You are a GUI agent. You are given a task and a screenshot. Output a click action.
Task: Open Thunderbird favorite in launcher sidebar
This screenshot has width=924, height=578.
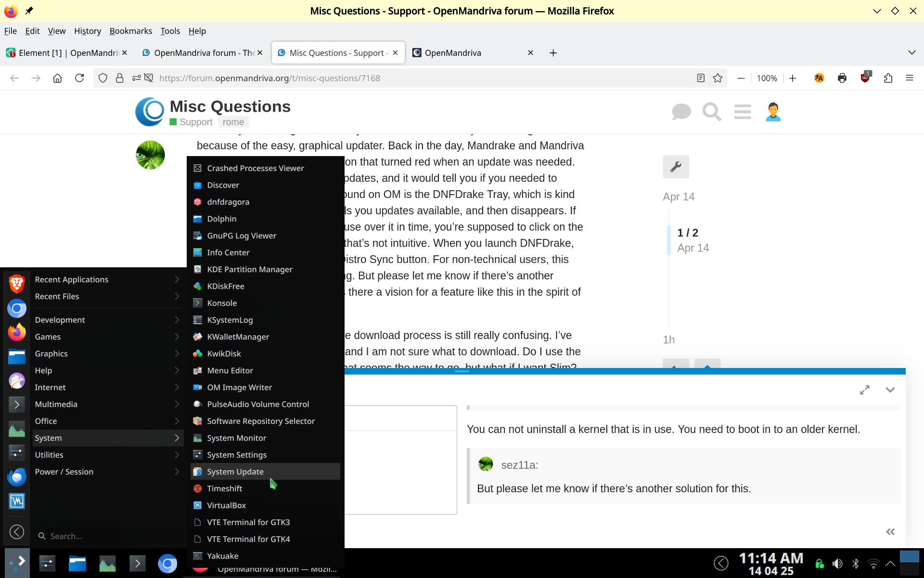click(x=17, y=477)
